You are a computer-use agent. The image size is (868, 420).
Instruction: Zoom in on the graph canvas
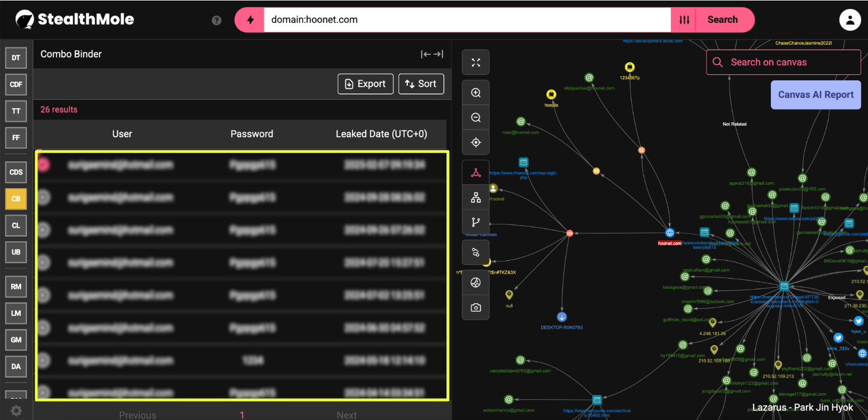[476, 93]
